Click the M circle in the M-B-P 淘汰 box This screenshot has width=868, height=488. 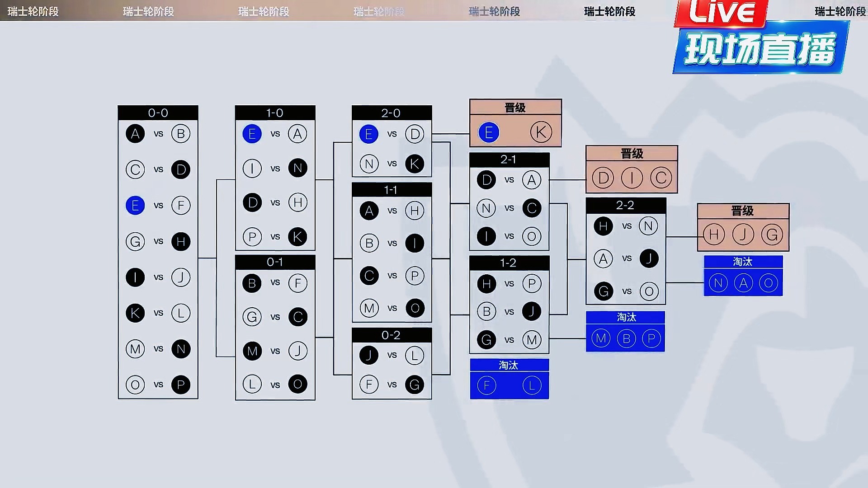tap(601, 338)
